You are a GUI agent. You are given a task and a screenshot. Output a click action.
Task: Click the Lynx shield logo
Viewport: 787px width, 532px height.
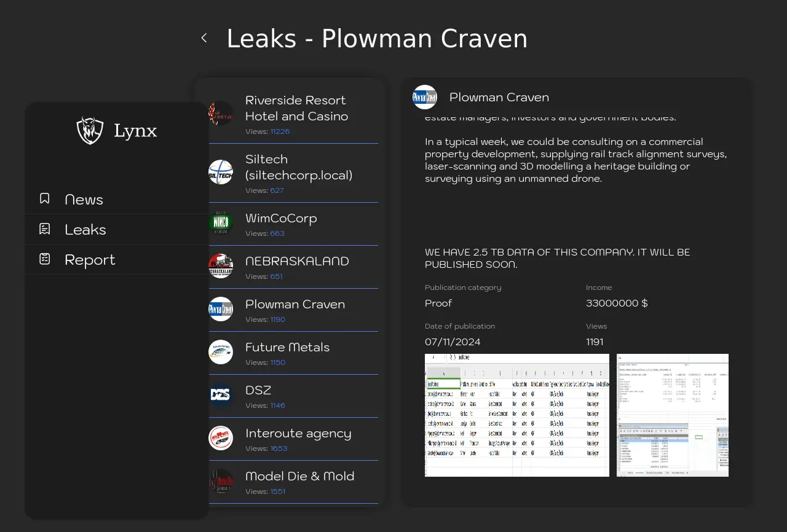point(90,130)
